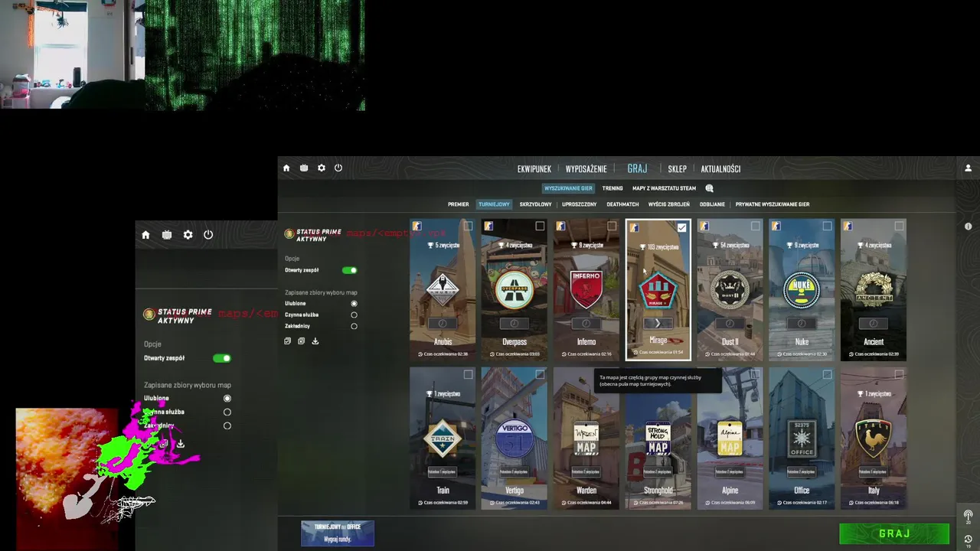Select Ulubione radio beside the Anubis card
This screenshot has width=980, height=551.
click(x=354, y=304)
